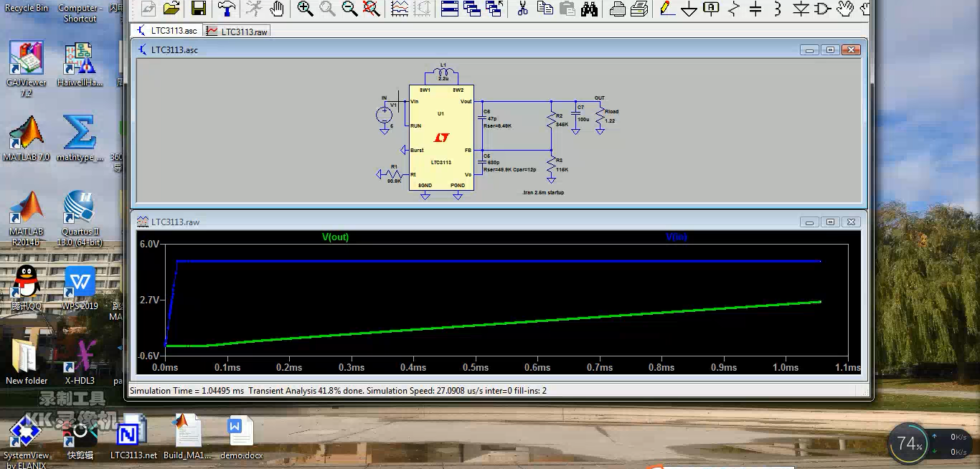Click the 0.5ms time axis label
Viewport: 980px width, 469px height.
tap(476, 368)
